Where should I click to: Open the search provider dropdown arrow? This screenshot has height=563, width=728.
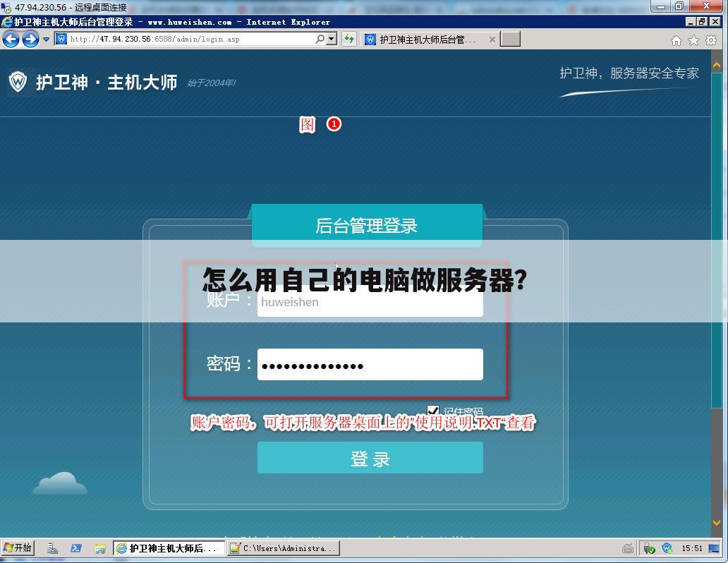click(330, 39)
